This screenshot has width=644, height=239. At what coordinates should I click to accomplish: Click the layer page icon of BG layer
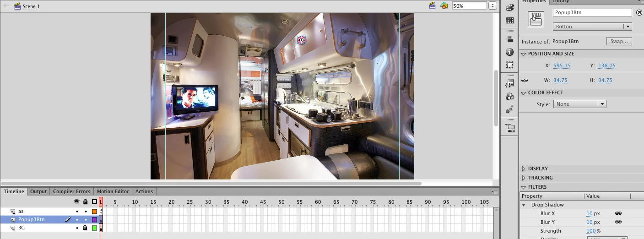13,228
